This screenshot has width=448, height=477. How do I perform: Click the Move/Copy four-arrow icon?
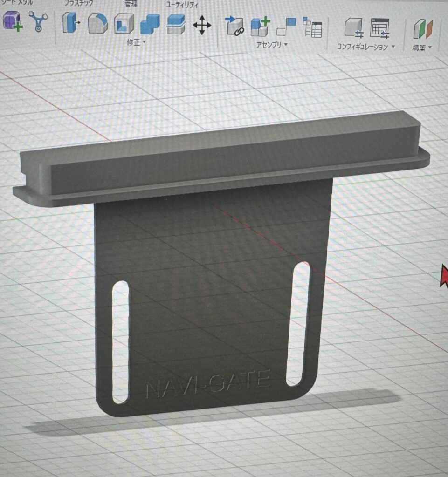[x=202, y=25]
